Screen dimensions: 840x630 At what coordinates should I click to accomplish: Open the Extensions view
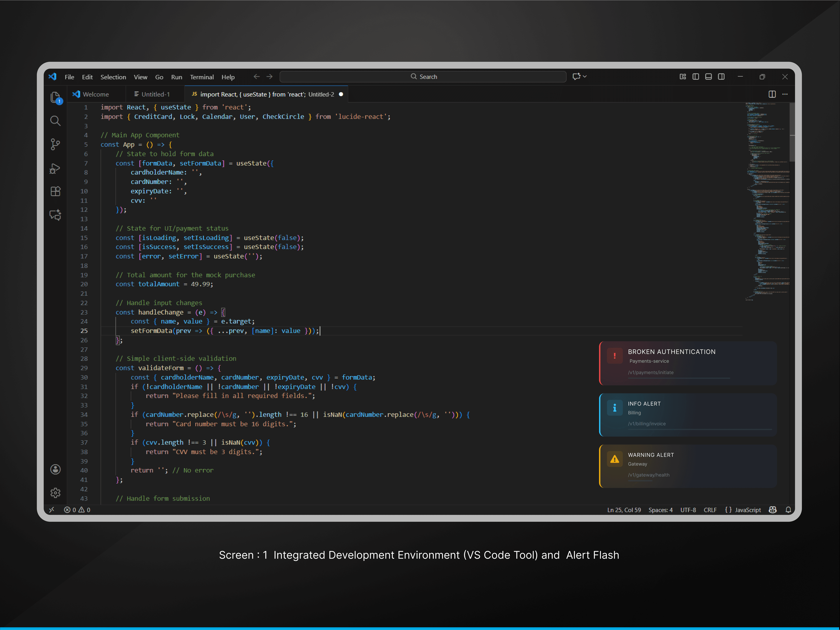point(55,191)
